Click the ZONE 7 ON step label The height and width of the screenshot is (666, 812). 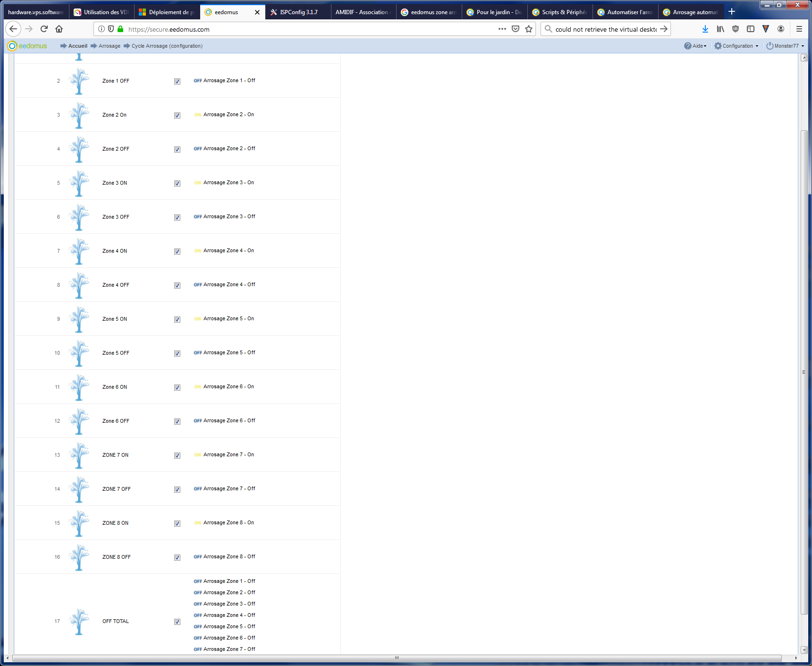click(x=115, y=455)
